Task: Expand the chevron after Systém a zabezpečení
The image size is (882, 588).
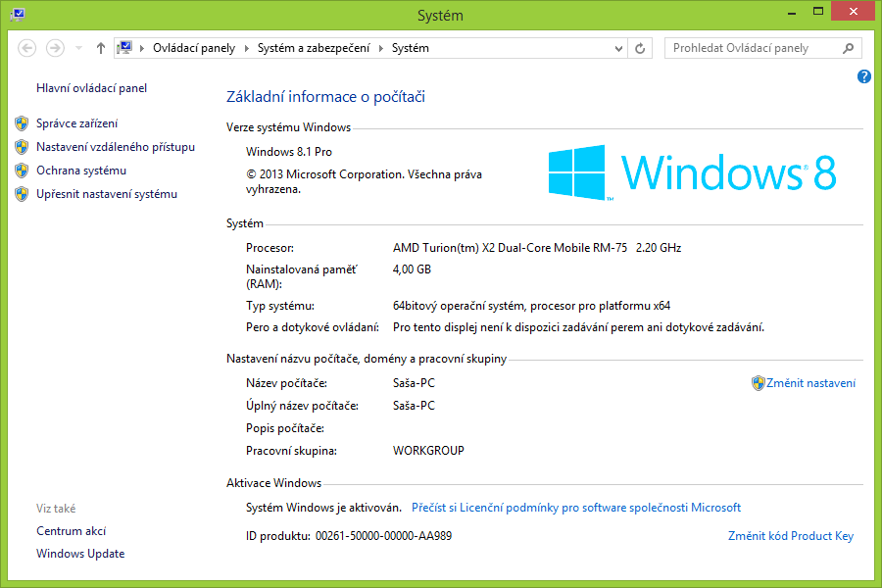Action: coord(381,48)
